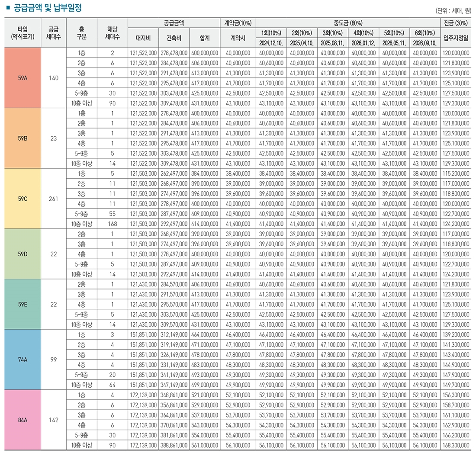Select total price 554,000,000

[205, 435]
